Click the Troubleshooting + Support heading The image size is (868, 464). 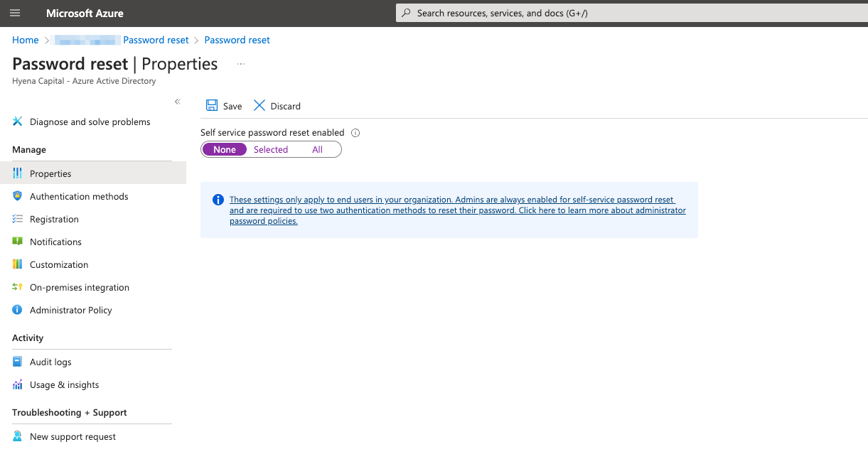click(x=70, y=413)
